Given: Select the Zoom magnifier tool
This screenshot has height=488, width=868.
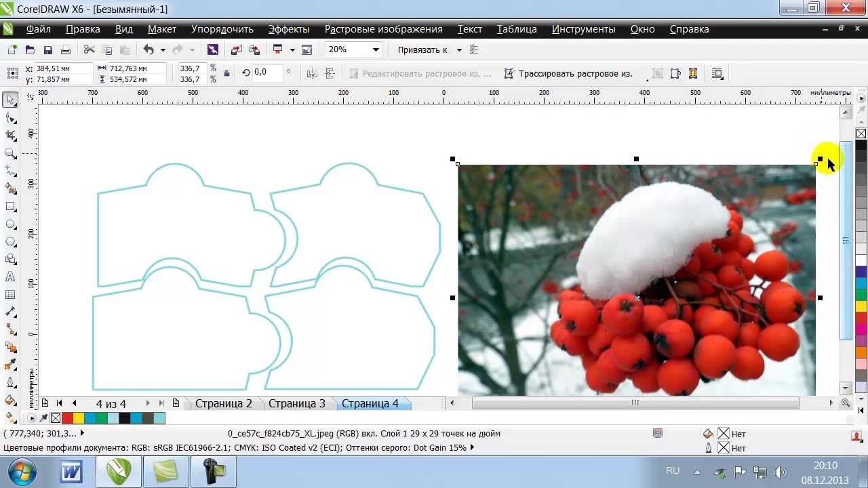Looking at the screenshot, I should 10,153.
